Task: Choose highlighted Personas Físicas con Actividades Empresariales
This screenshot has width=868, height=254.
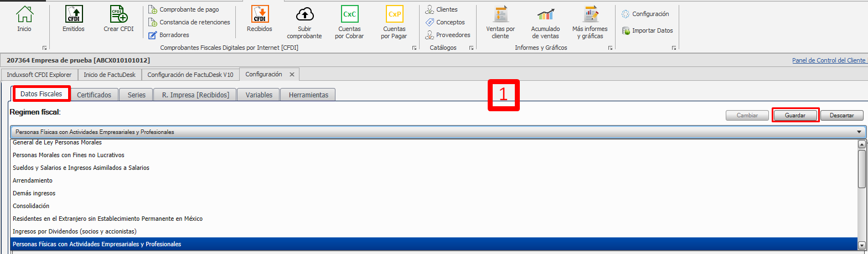Action: pos(433,243)
